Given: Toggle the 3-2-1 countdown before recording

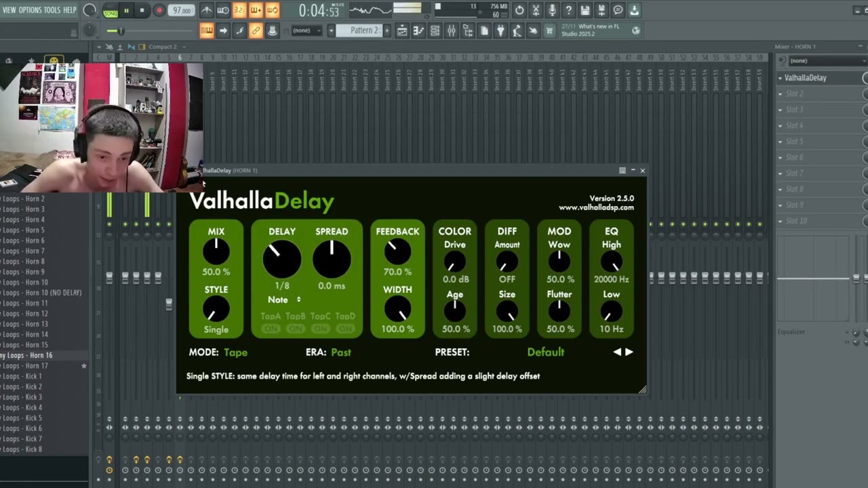Looking at the screenshot, I should click(239, 10).
